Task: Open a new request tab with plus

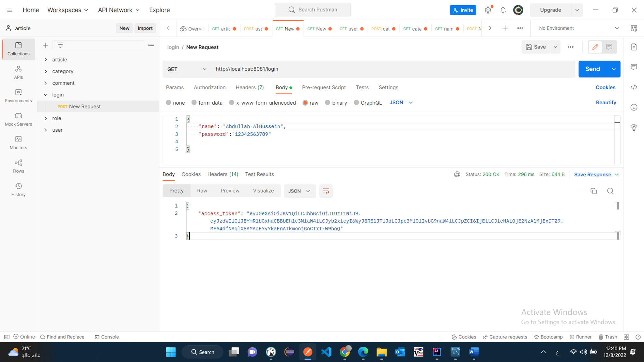Action: pyautogui.click(x=505, y=28)
